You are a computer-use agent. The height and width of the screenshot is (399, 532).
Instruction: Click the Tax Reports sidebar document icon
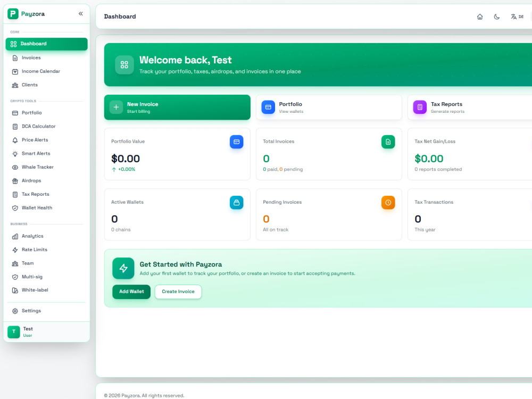(x=15, y=194)
